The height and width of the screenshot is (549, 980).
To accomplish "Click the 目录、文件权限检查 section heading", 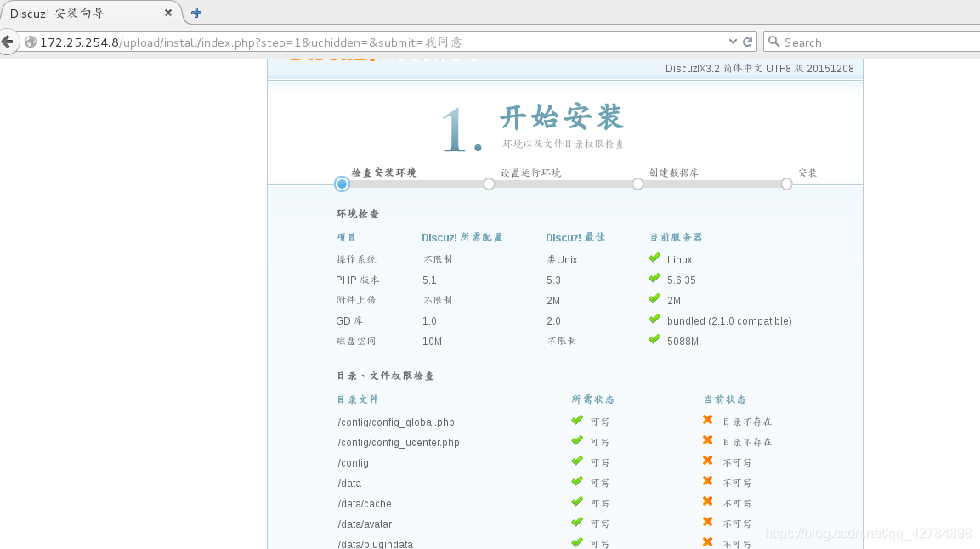I will [x=385, y=376].
